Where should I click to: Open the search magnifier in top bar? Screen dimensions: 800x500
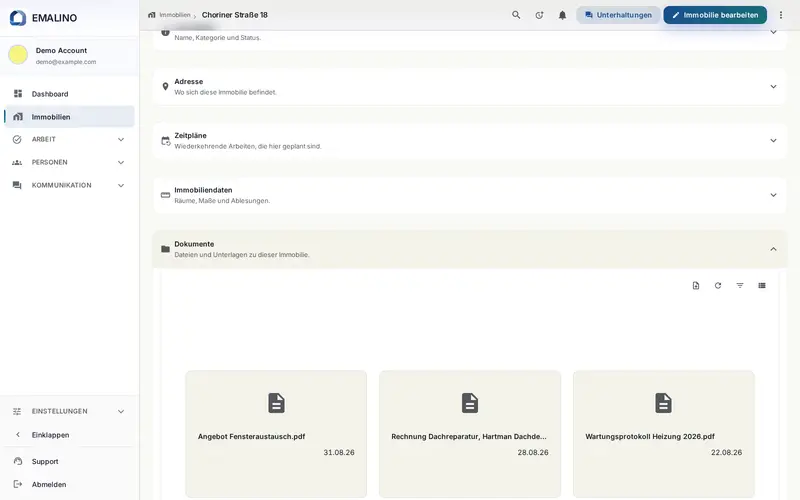click(516, 15)
